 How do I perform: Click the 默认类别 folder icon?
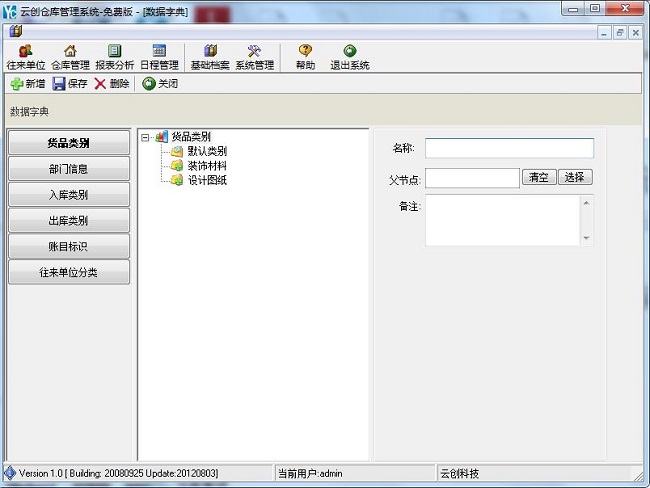pos(177,151)
